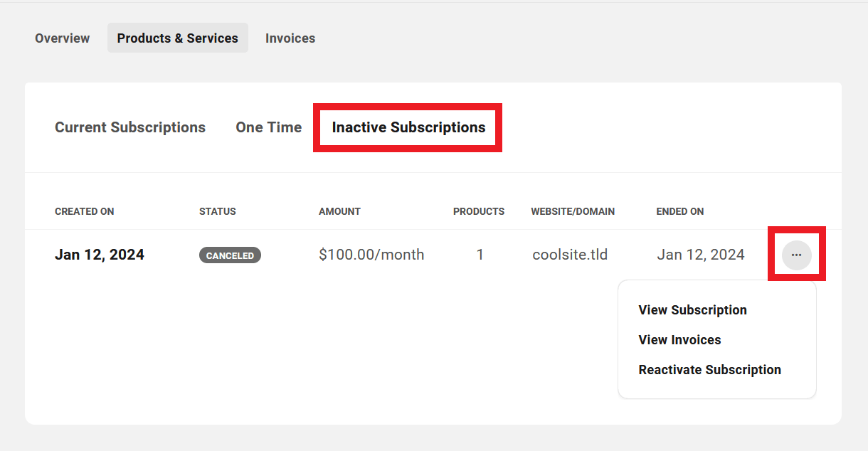The height and width of the screenshot is (451, 868).
Task: Open the three-dot actions menu
Action: point(796,254)
